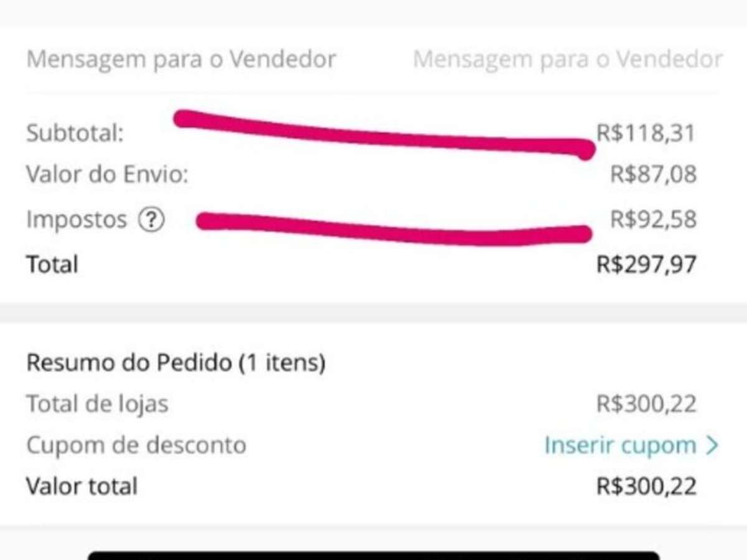
Task: Tap the chevron next to Inserir cupom
Action: pyautogui.click(x=712, y=446)
